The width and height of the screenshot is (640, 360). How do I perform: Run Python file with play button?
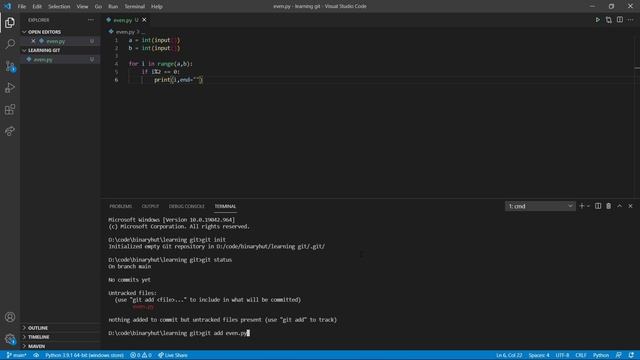(x=597, y=20)
